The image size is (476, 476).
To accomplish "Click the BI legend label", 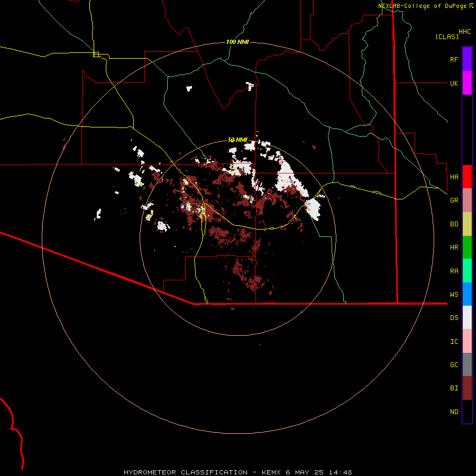I will (454, 388).
